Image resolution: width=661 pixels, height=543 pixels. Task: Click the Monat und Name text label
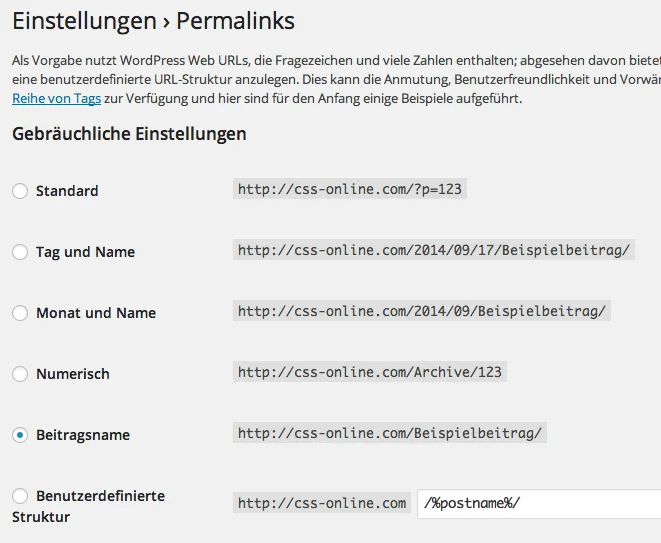(96, 313)
